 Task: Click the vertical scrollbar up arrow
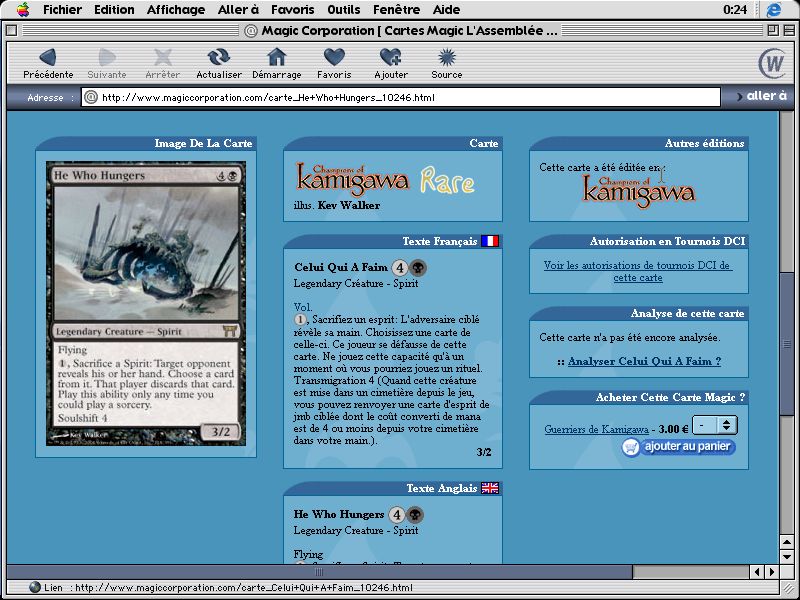[x=786, y=542]
